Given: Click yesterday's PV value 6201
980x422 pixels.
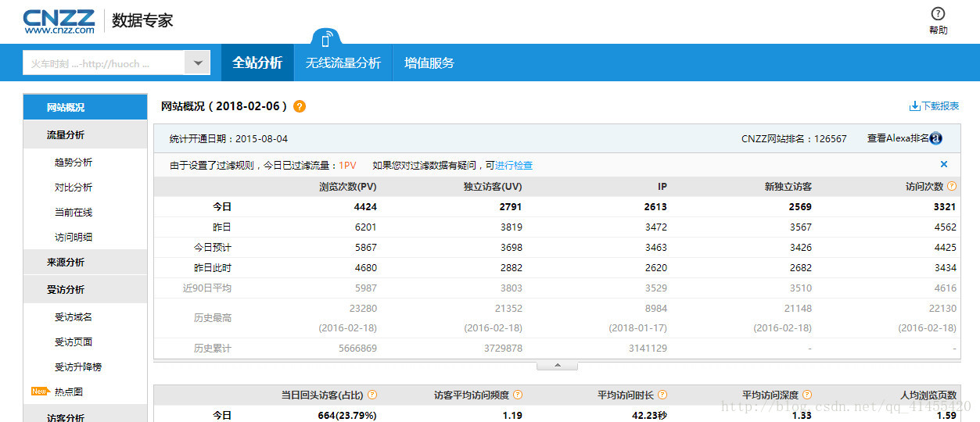Looking at the screenshot, I should point(365,227).
